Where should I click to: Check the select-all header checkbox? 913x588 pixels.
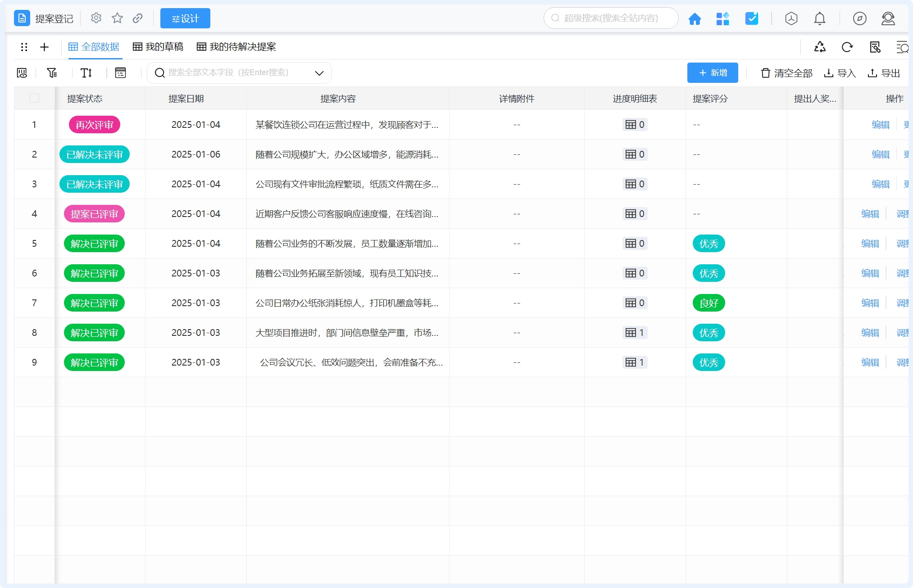34,98
